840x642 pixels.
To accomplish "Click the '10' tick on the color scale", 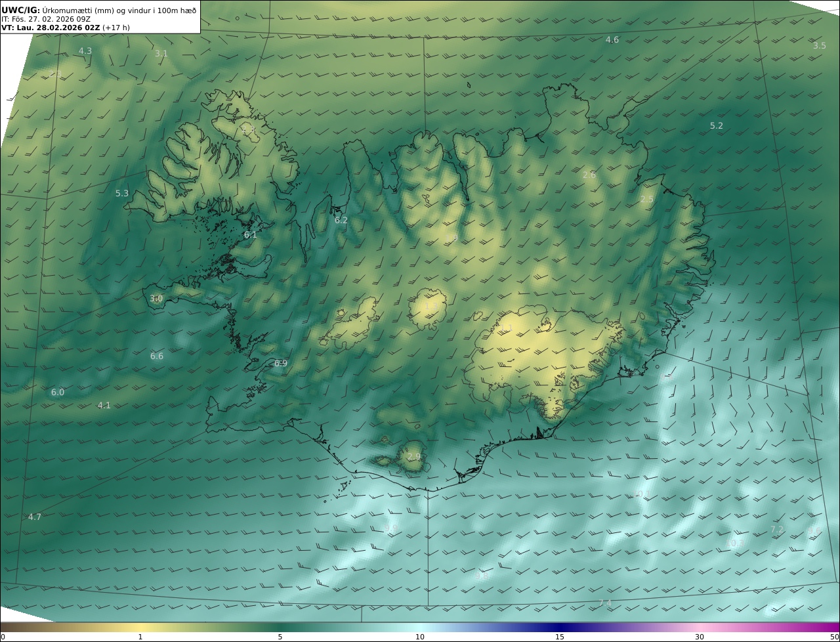I will pyautogui.click(x=420, y=637).
